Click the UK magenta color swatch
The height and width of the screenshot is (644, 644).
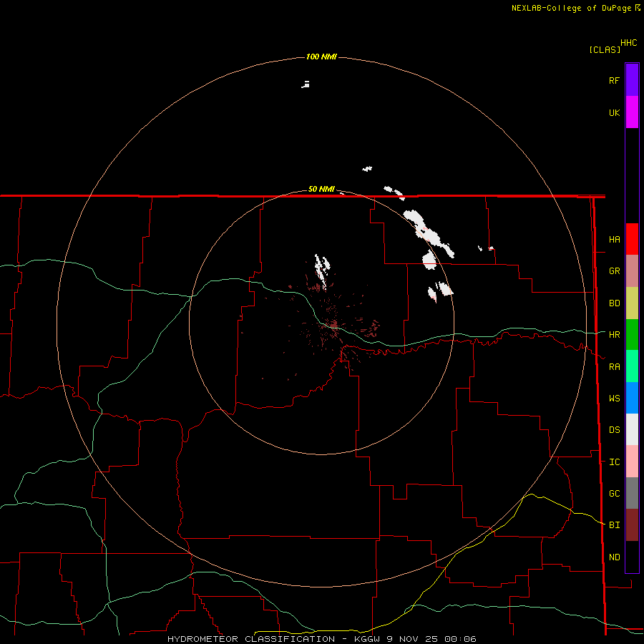coord(632,112)
